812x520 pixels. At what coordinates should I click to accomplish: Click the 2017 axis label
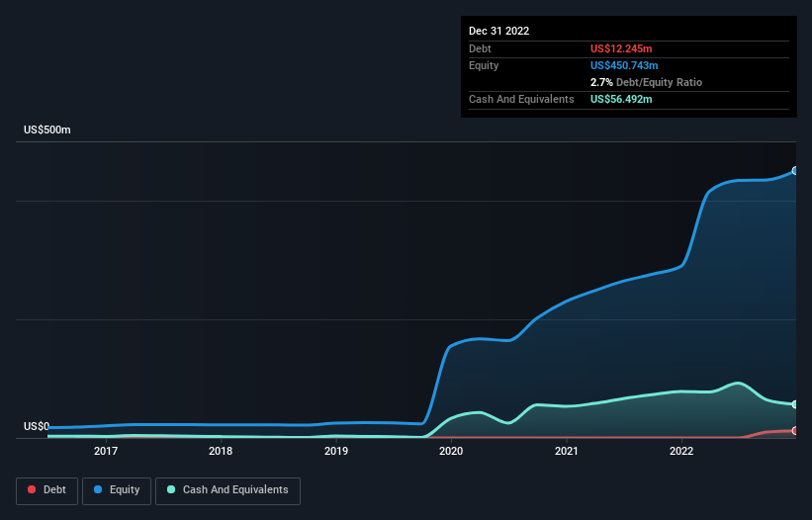click(x=106, y=451)
